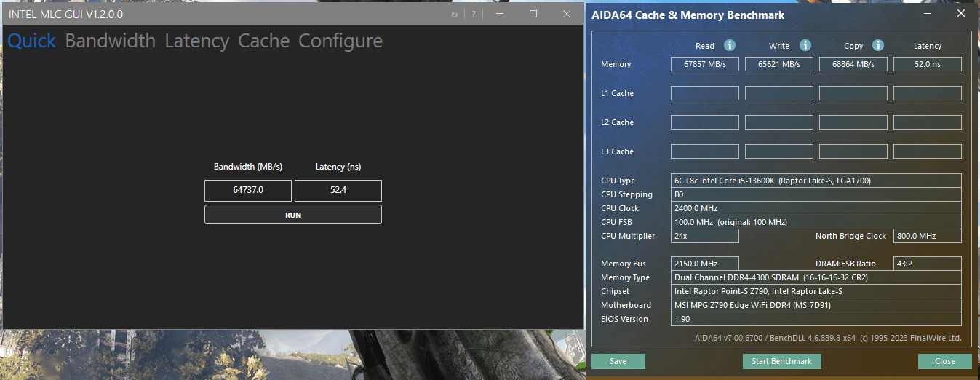Image resolution: width=980 pixels, height=380 pixels.
Task: Click the Save button in AIDA64
Action: [x=618, y=361]
